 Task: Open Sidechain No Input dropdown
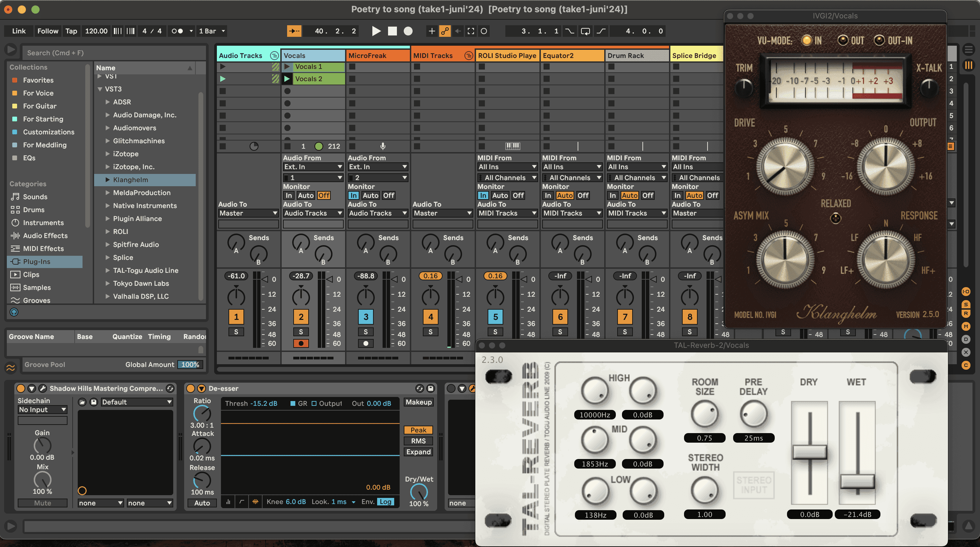pyautogui.click(x=43, y=410)
